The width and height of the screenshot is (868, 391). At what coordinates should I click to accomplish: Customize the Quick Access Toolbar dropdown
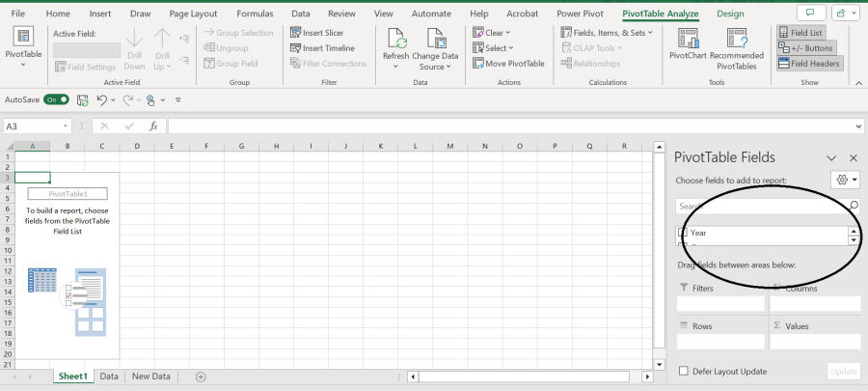(x=178, y=99)
